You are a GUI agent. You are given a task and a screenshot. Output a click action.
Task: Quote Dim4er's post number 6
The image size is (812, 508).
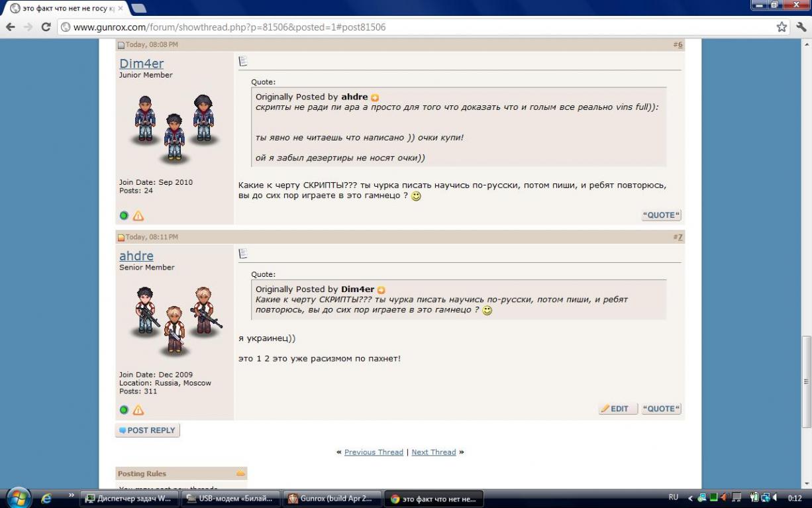[x=661, y=215]
